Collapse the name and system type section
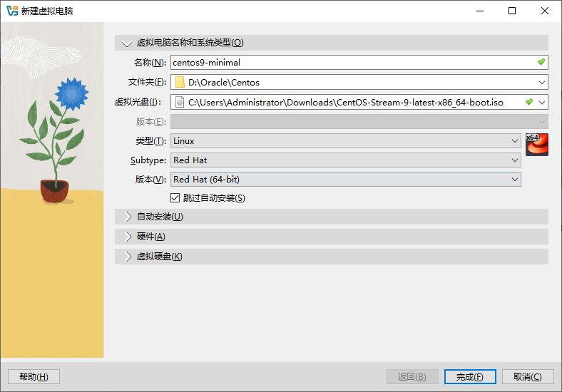The height and width of the screenshot is (392, 562). (x=332, y=43)
